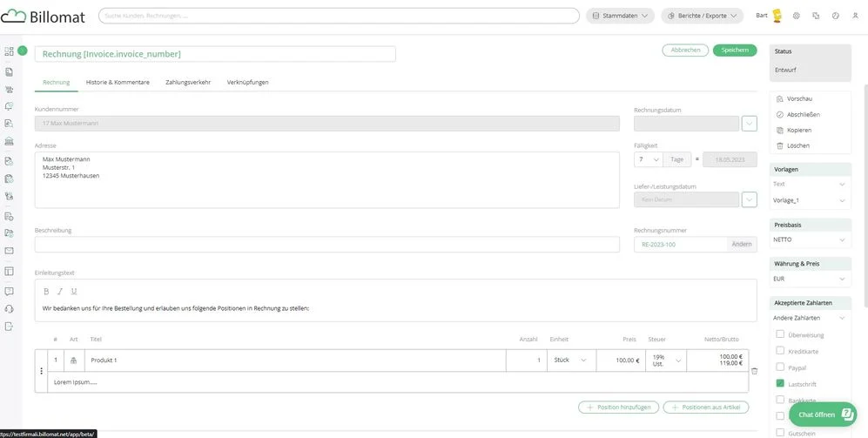Click Ändern next to Rechnungsnummer
868x438 pixels.
[x=742, y=244]
